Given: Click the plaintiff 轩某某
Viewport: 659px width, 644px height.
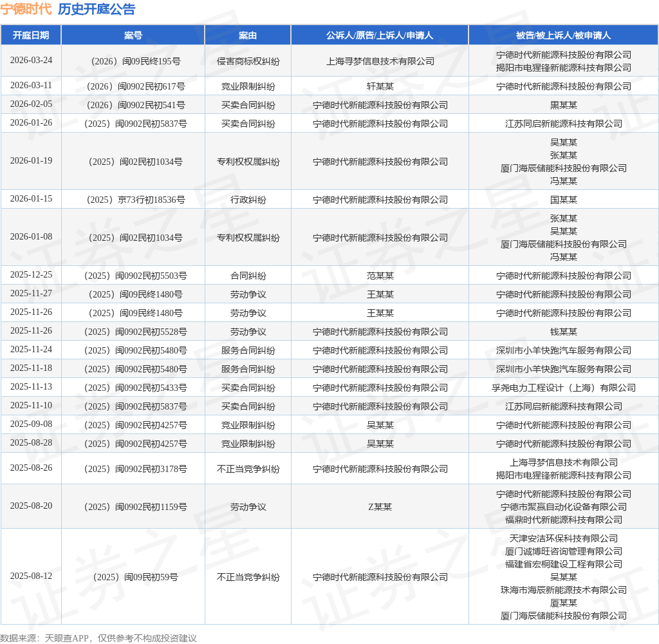Looking at the screenshot, I should click(380, 87).
